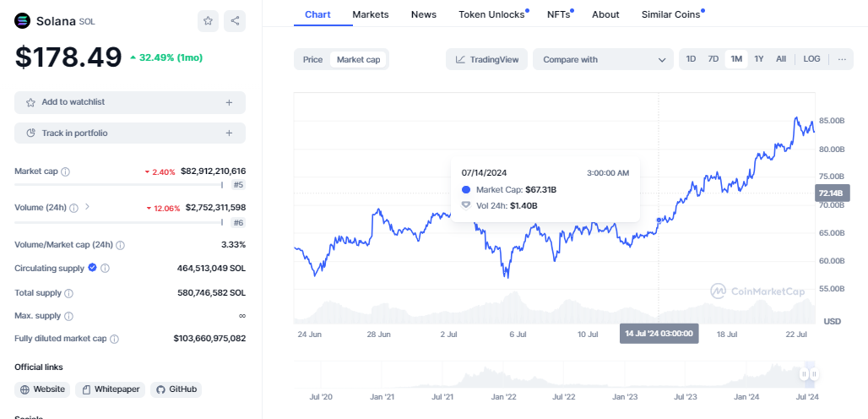Open the Volume (24h) info icon

(73, 208)
